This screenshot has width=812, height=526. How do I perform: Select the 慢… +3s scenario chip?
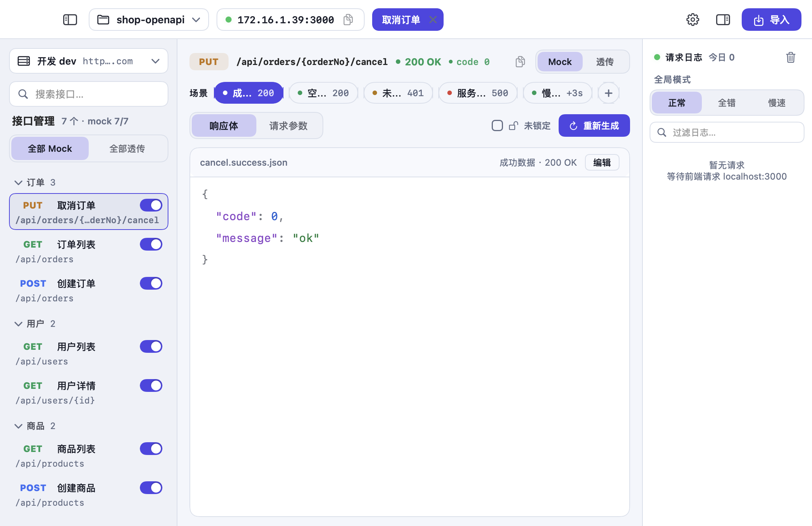557,93
